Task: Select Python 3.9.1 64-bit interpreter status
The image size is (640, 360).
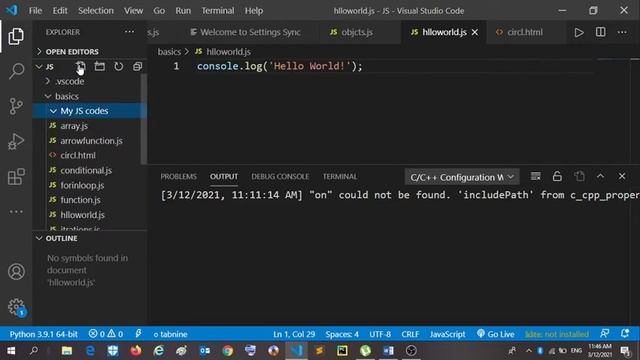Action: coord(43,334)
